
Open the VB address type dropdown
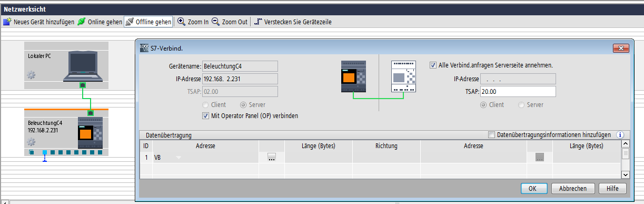[179, 158]
